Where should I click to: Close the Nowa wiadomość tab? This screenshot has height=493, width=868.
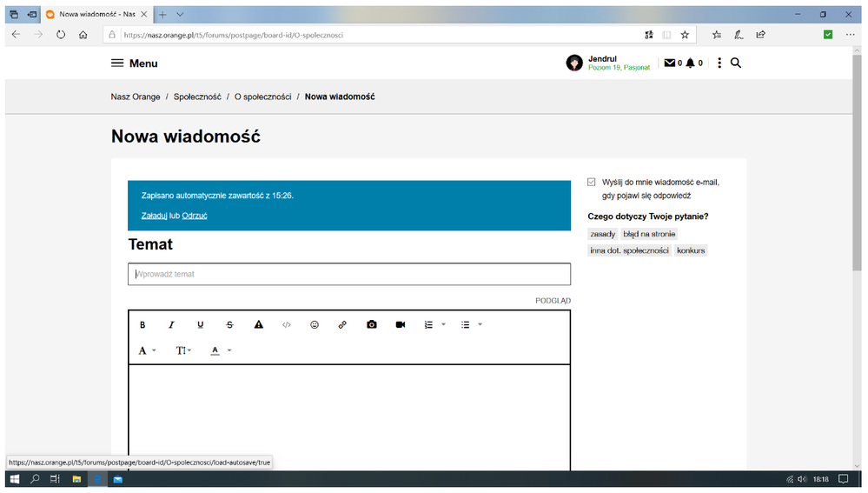point(144,15)
